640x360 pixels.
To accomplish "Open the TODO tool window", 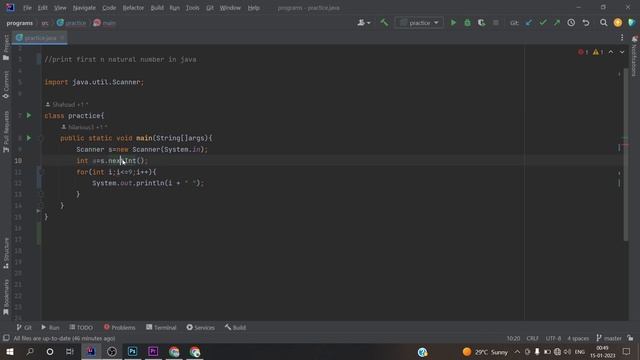I will 81,327.
